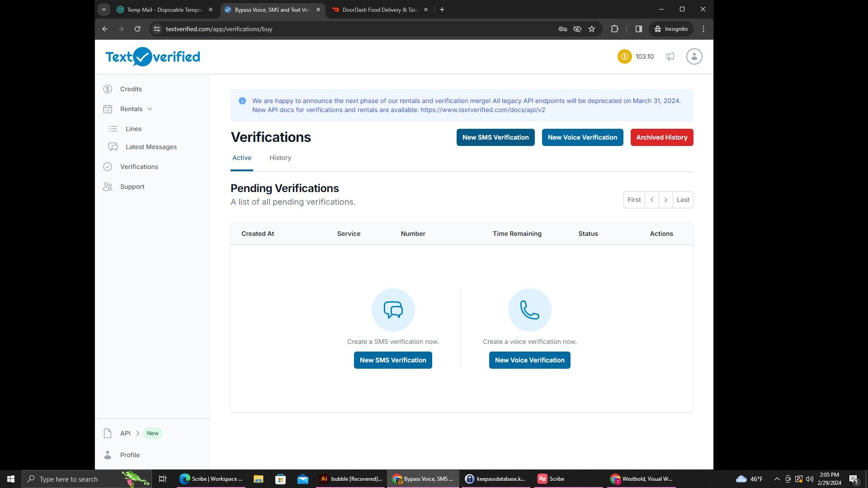Open keepassdatabase in the taskbar
This screenshot has width=868, height=488.
tap(495, 479)
